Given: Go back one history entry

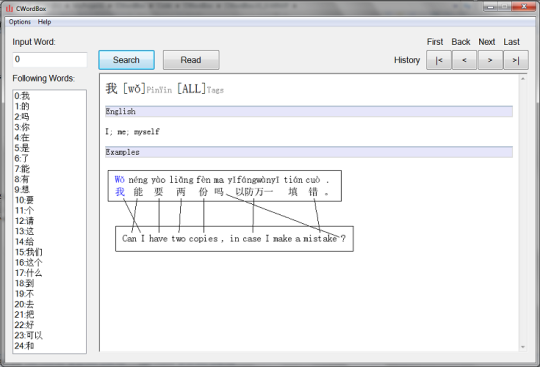Looking at the screenshot, I should [464, 60].
